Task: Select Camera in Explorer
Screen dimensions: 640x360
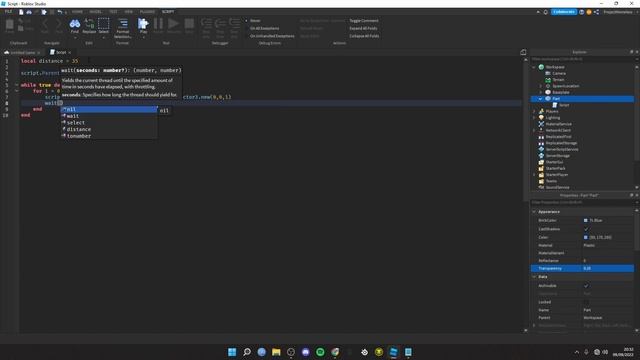Action: point(559,73)
